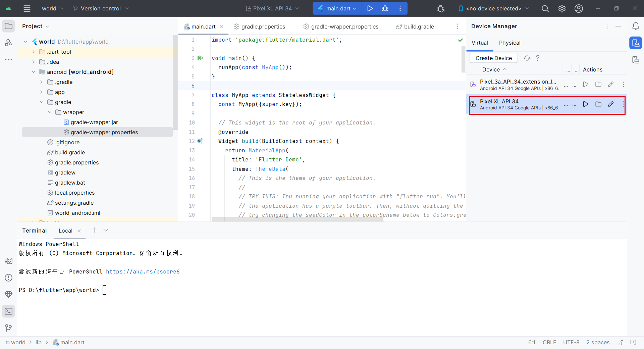644x349 pixels.
Task: Collapse the wrapper folder
Action: coord(50,112)
